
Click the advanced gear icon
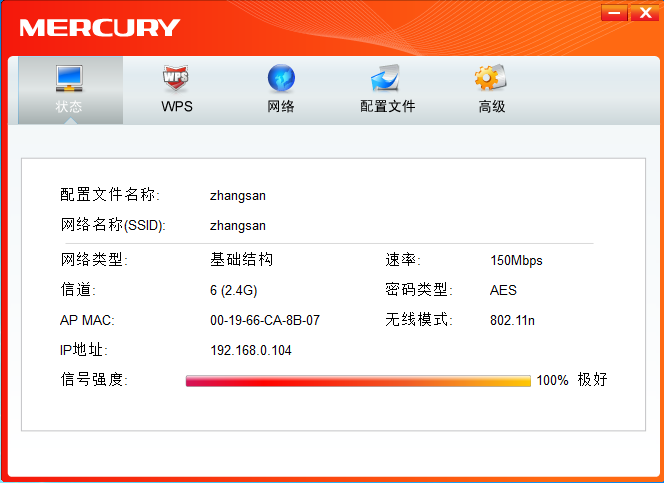click(x=490, y=78)
